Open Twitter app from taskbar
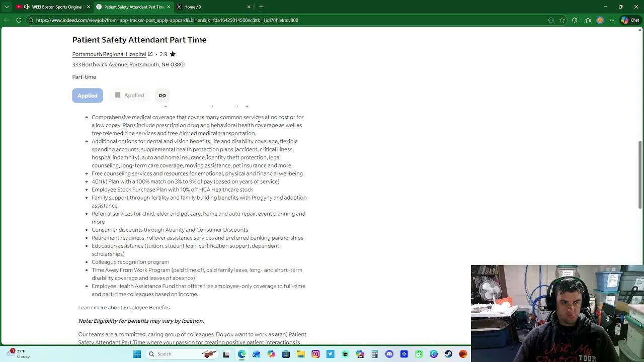644x362 pixels. [x=330, y=354]
